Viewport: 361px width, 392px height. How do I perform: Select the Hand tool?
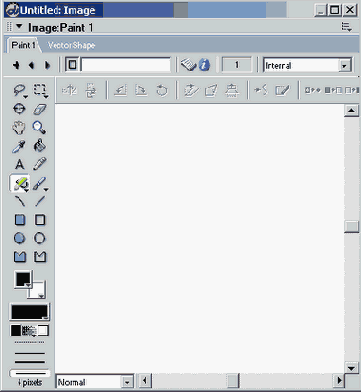point(19,128)
